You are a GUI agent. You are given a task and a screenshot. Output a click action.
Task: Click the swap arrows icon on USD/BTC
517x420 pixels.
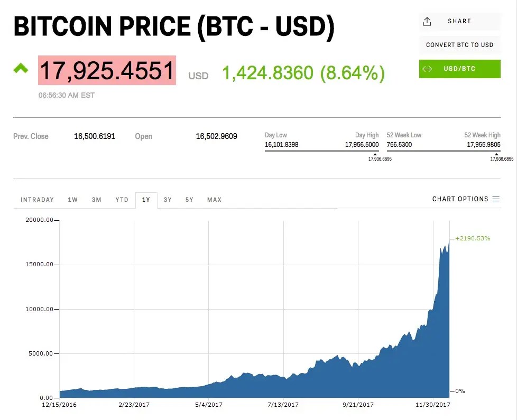427,69
